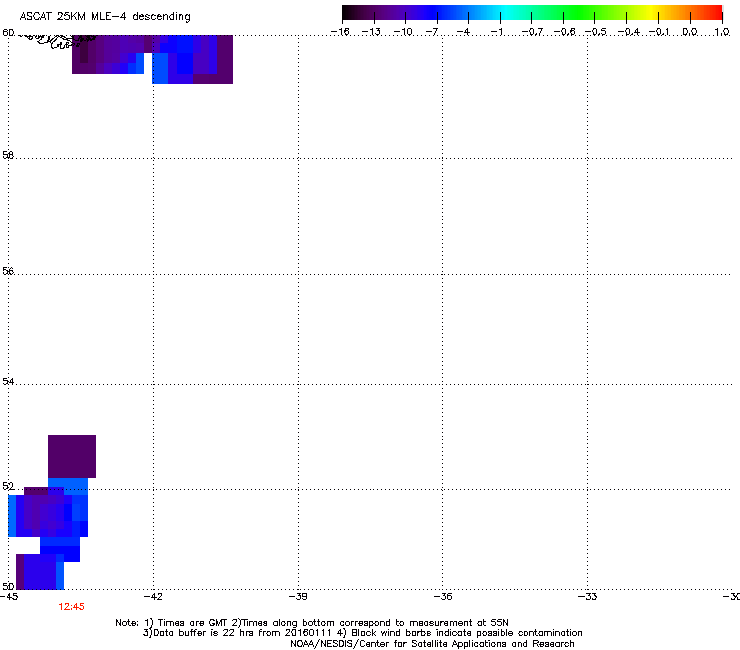Click the "-16" color scale label
The height and width of the screenshot is (650, 740).
click(340, 32)
